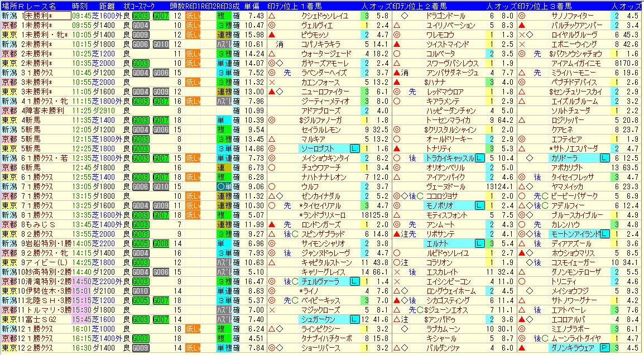Click G003 badge in アイビー(L) row
The height and width of the screenshot is (355, 644).
pos(141,262)
